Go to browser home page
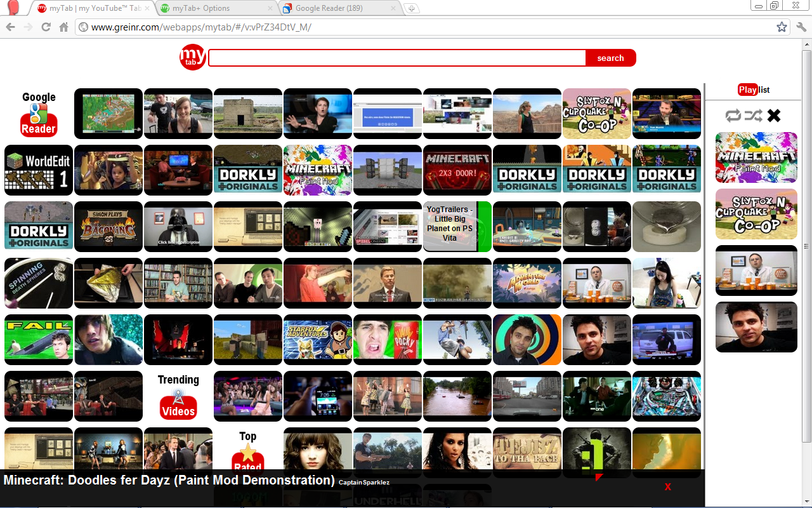This screenshot has height=508, width=812. pyautogui.click(x=63, y=27)
